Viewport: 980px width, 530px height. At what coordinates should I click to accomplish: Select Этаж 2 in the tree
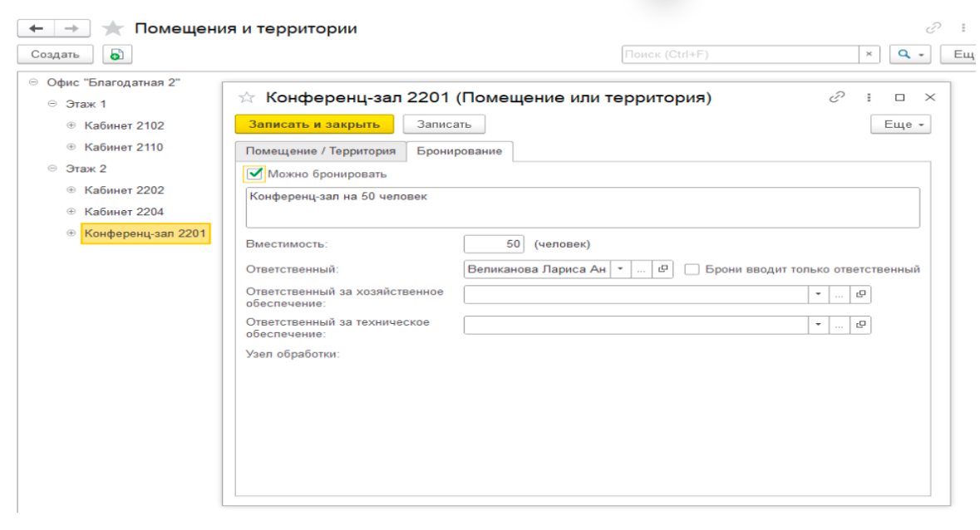click(x=86, y=169)
